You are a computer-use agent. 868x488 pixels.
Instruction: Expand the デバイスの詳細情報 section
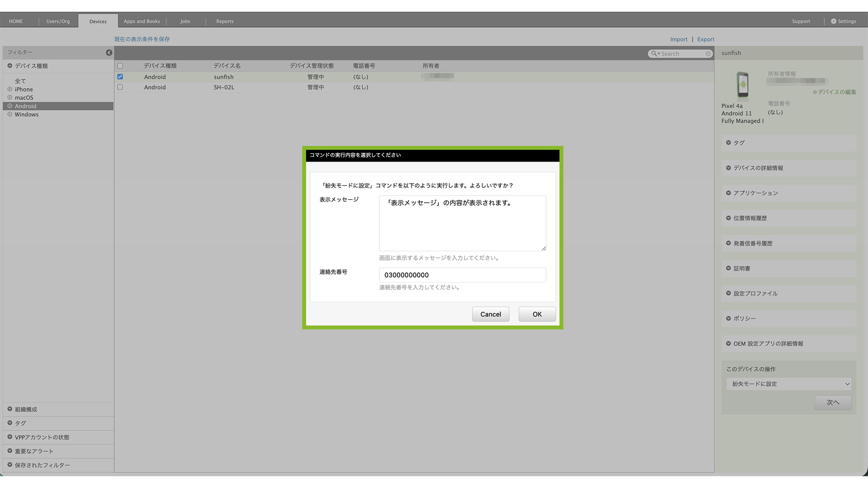758,168
